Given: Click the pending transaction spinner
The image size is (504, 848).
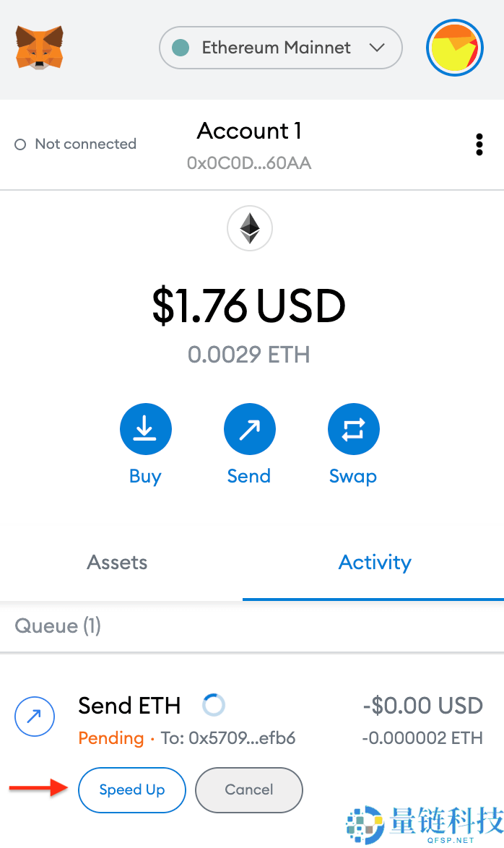Looking at the screenshot, I should tap(213, 705).
